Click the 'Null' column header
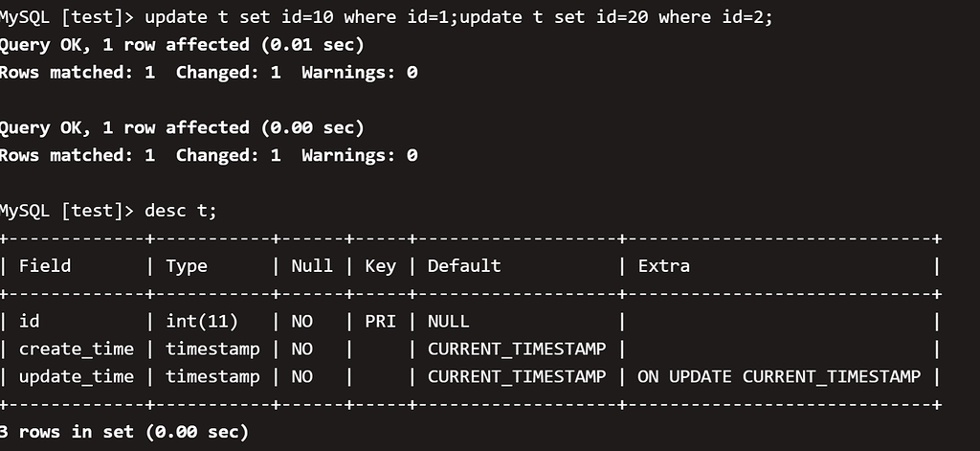This screenshot has height=451, width=980. pyautogui.click(x=312, y=266)
